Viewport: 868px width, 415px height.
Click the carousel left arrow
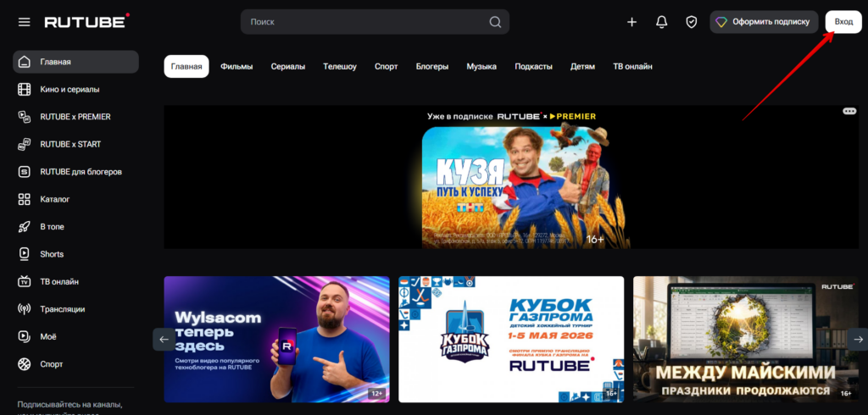coord(164,339)
